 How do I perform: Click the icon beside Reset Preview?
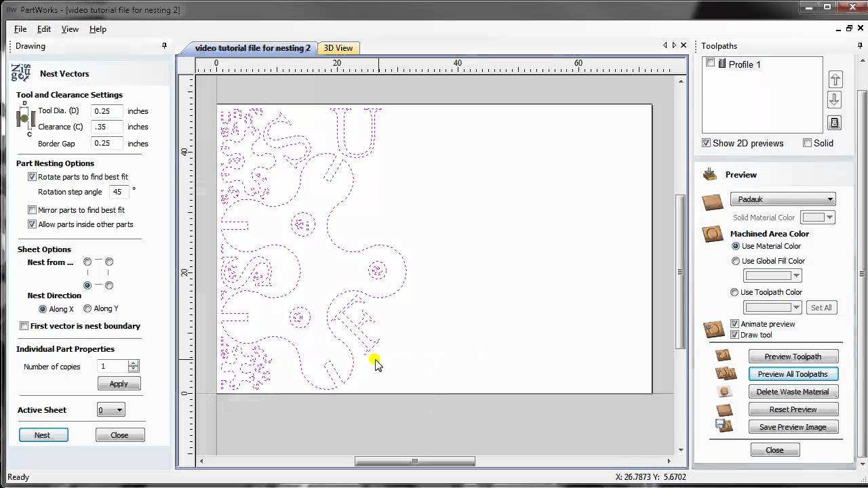[724, 409]
